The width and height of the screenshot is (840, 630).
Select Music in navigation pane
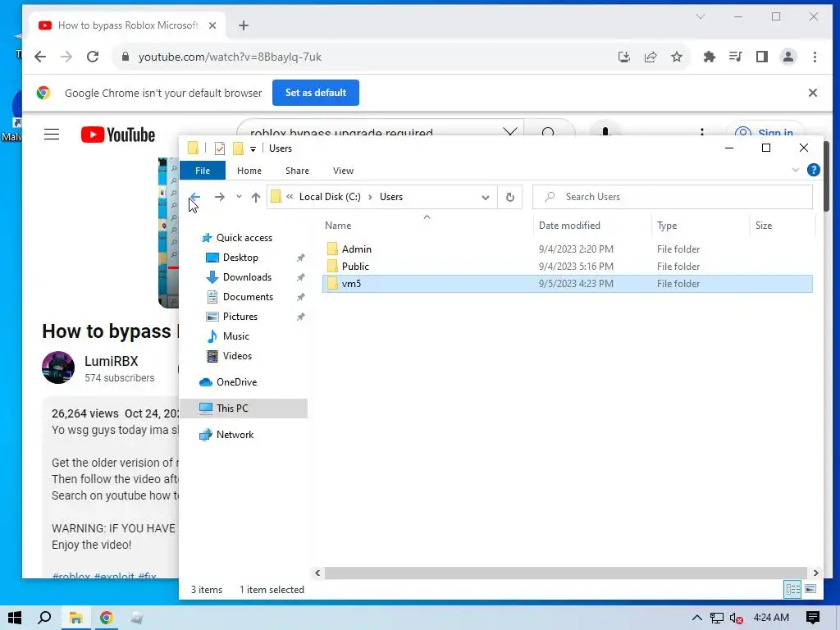(235, 336)
